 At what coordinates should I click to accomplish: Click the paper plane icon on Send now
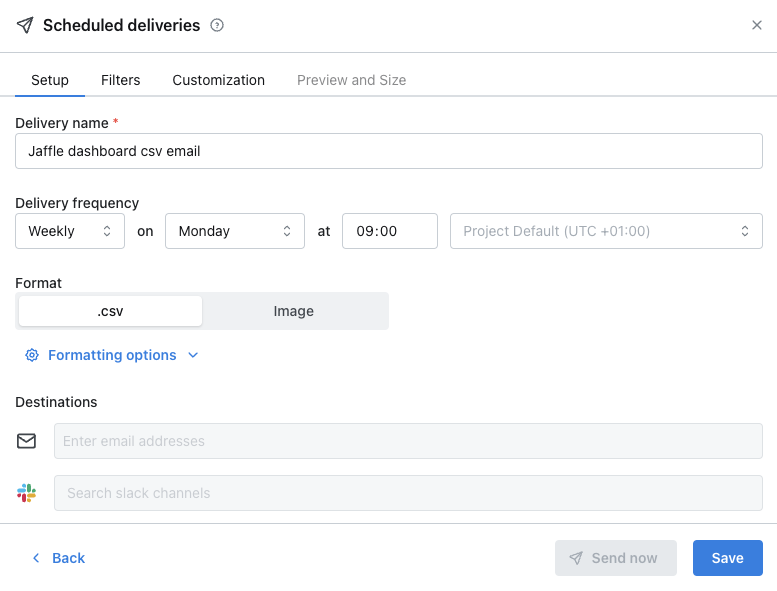(576, 558)
